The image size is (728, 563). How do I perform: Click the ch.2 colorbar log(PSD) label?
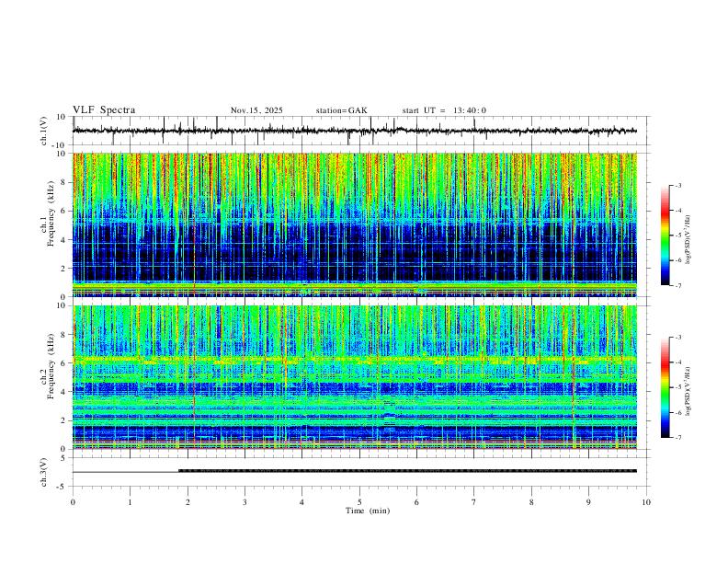coord(688,391)
